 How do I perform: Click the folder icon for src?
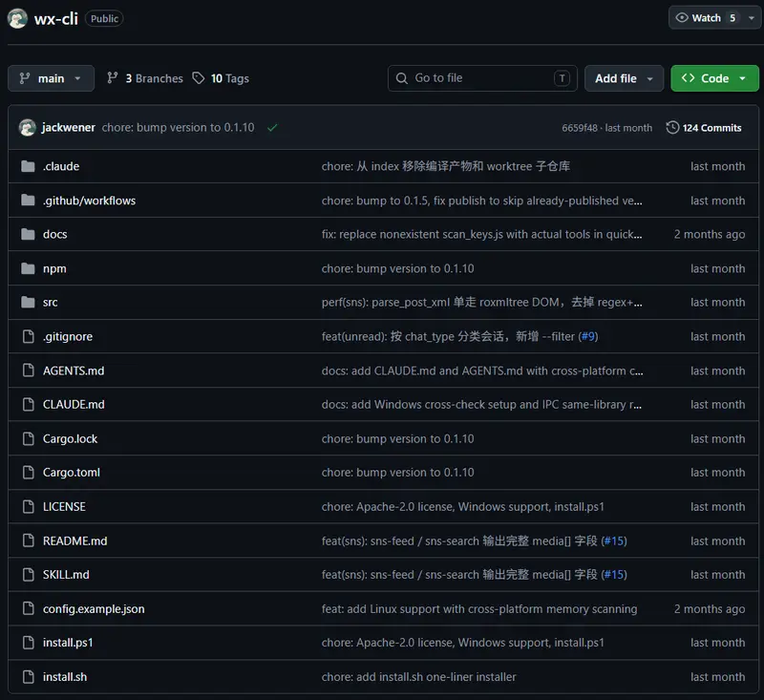coord(29,303)
